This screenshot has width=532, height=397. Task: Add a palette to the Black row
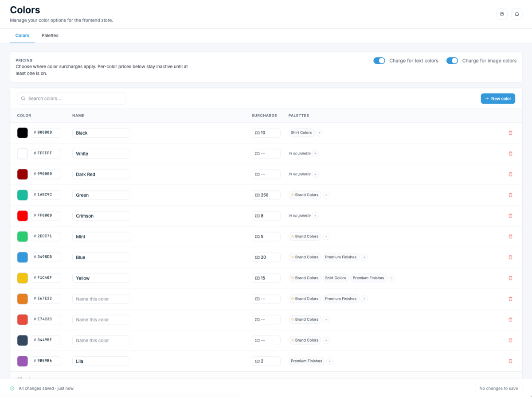pyautogui.click(x=320, y=133)
